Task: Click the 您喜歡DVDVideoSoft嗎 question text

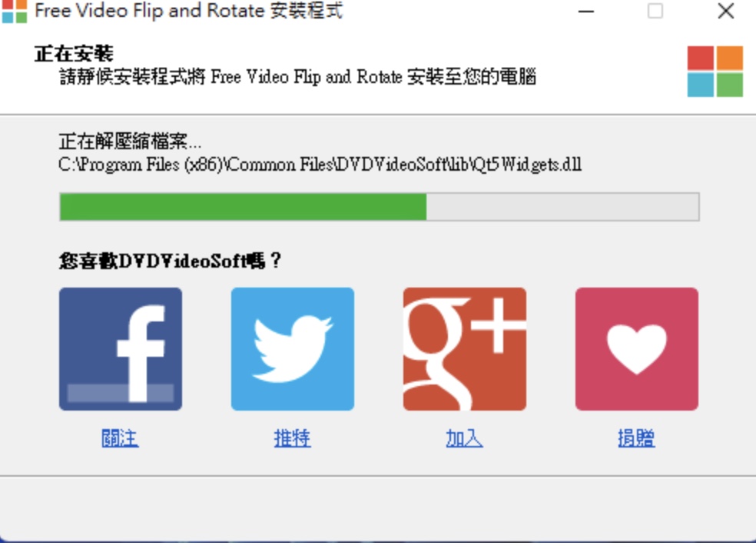Action: coord(171,261)
